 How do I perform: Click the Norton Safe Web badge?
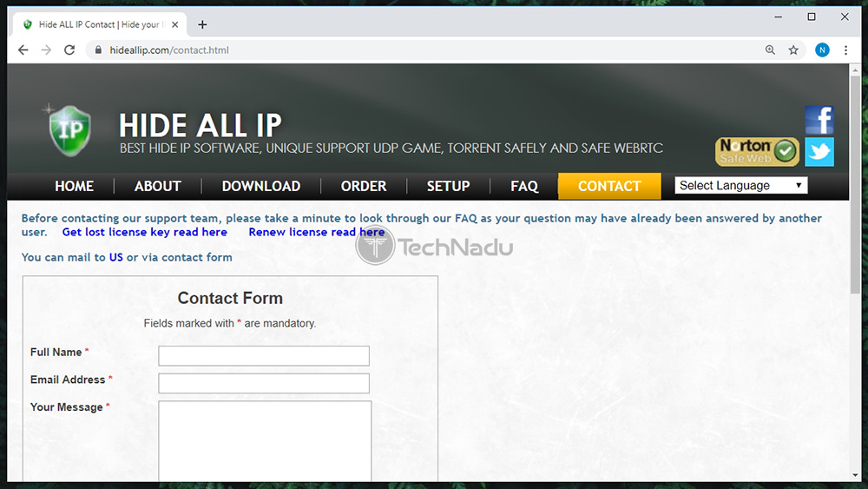[x=757, y=152]
